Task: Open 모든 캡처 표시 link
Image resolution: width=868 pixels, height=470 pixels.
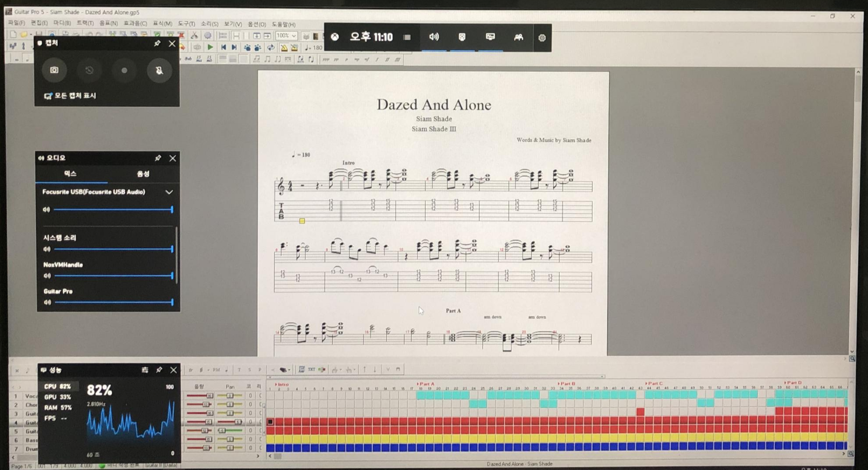Action: click(x=70, y=96)
